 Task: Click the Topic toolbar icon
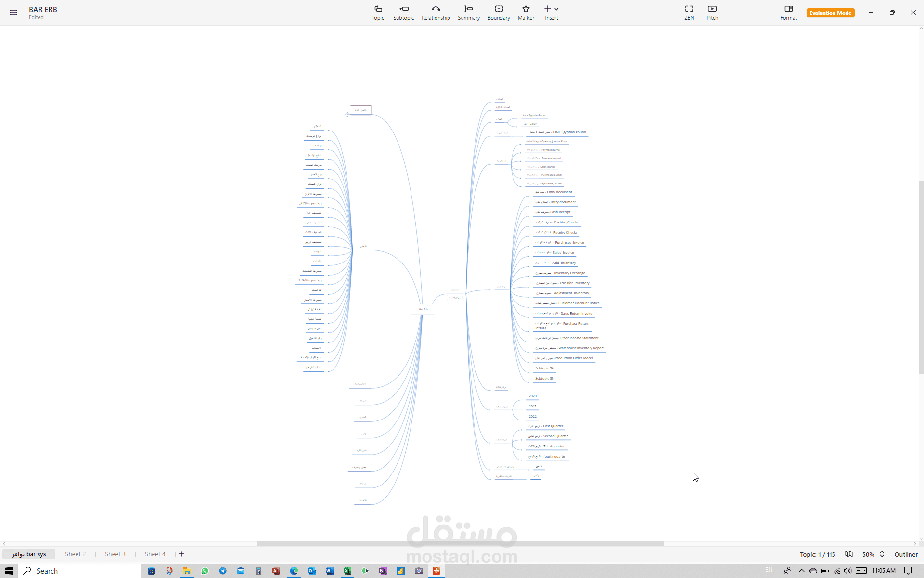tap(378, 13)
